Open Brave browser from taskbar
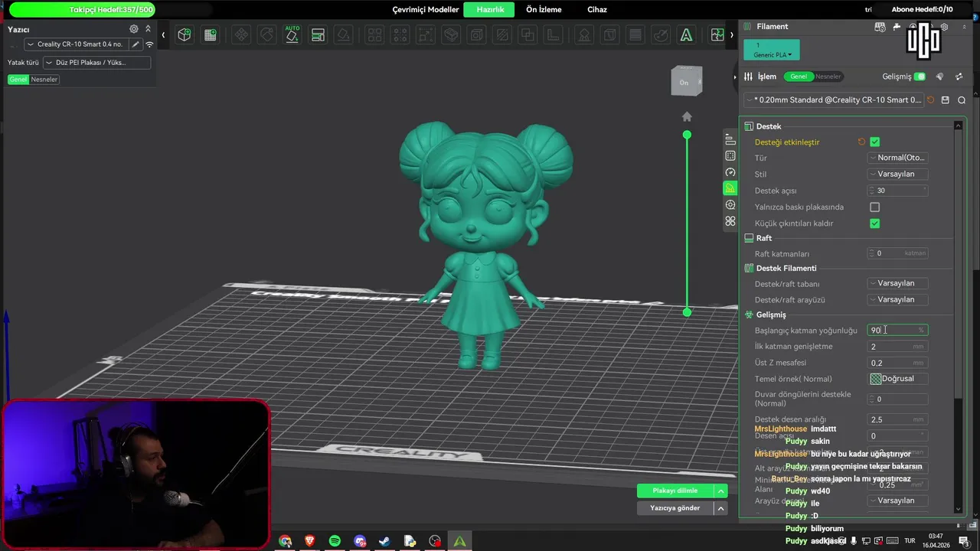Viewport: 980px width, 551px height. 309,541
